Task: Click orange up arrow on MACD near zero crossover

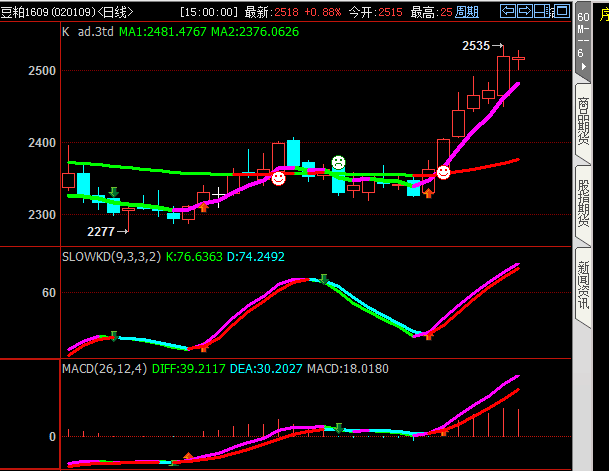Action: (443, 431)
